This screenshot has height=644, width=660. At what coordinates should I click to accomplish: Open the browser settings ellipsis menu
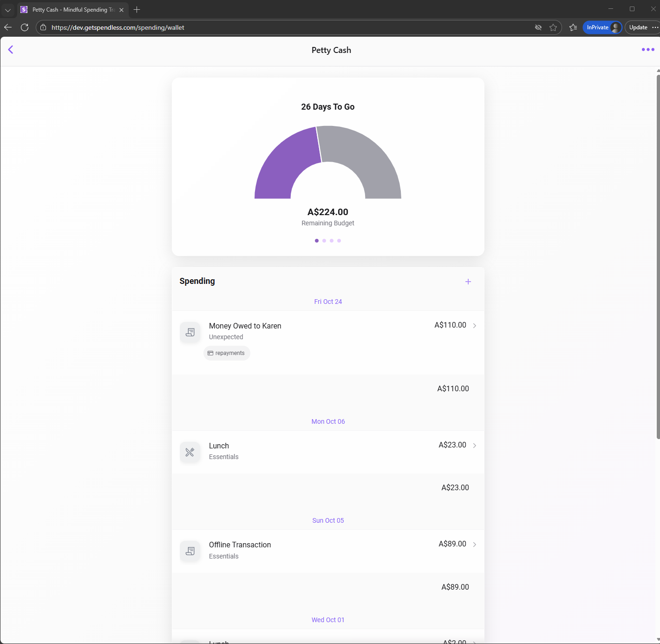(x=656, y=27)
